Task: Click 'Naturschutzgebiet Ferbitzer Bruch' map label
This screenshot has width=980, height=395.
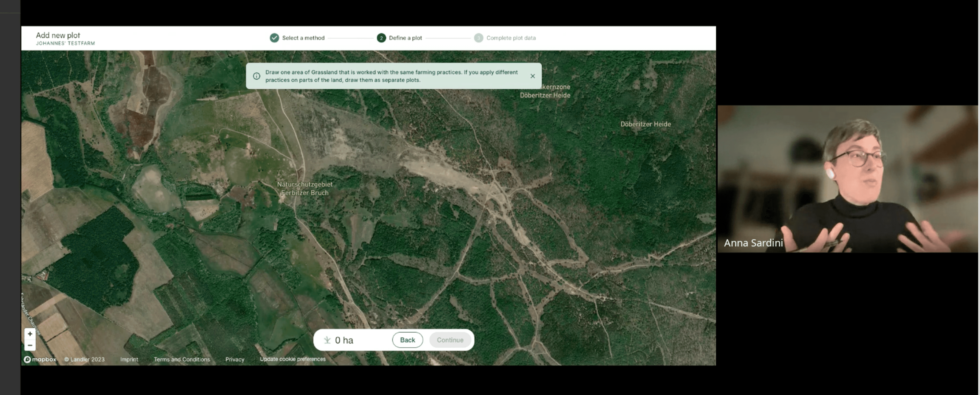Action: pyautogui.click(x=304, y=189)
